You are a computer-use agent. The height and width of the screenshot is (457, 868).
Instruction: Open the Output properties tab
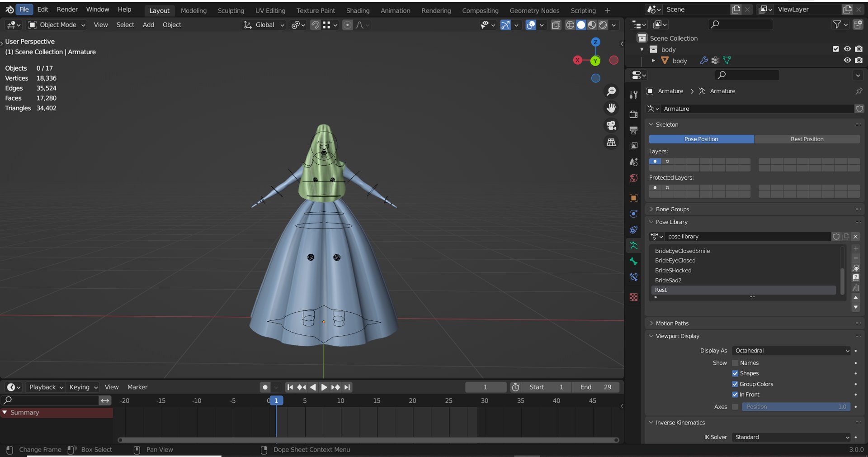pos(633,130)
